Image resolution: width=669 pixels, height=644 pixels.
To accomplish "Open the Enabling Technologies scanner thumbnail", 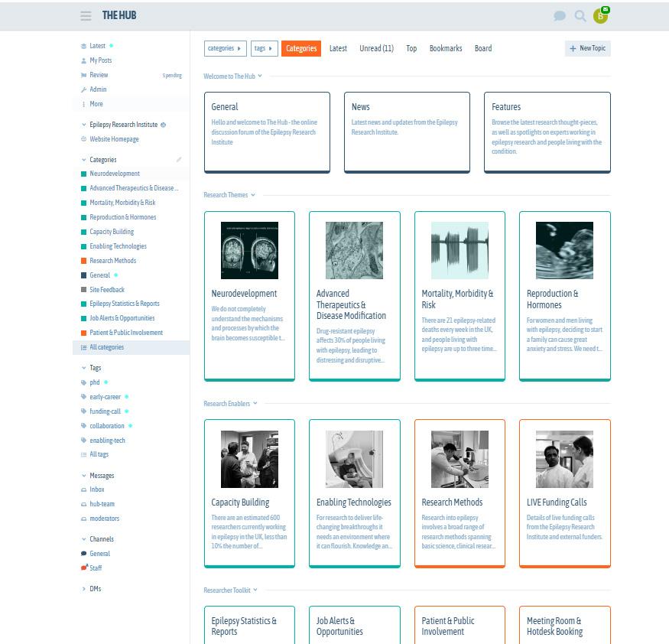I will [x=354, y=459].
